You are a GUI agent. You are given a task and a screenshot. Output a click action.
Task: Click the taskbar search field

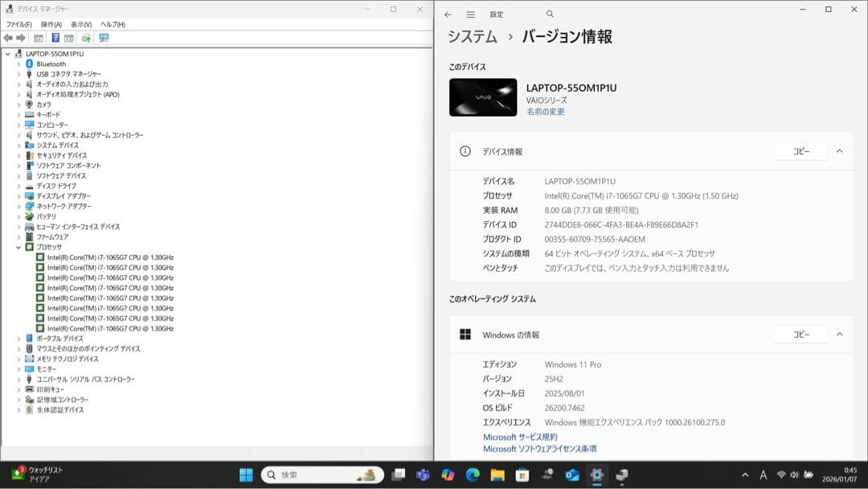coord(321,474)
